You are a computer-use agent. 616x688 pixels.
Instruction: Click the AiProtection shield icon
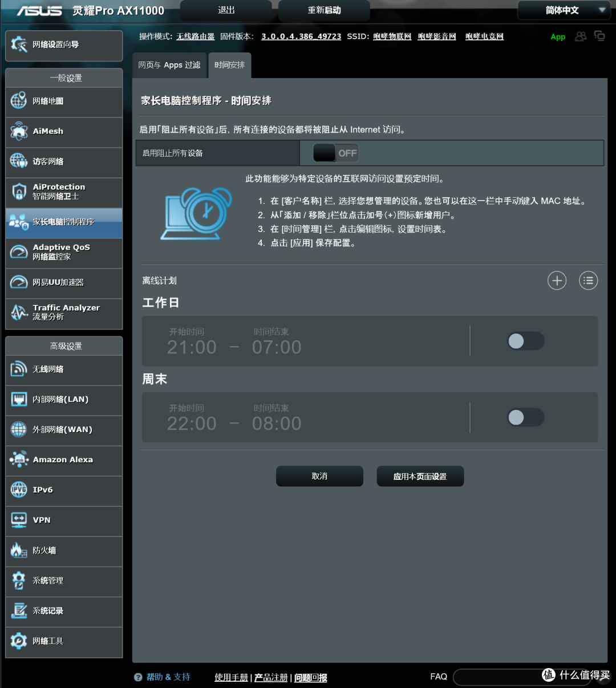coord(19,192)
